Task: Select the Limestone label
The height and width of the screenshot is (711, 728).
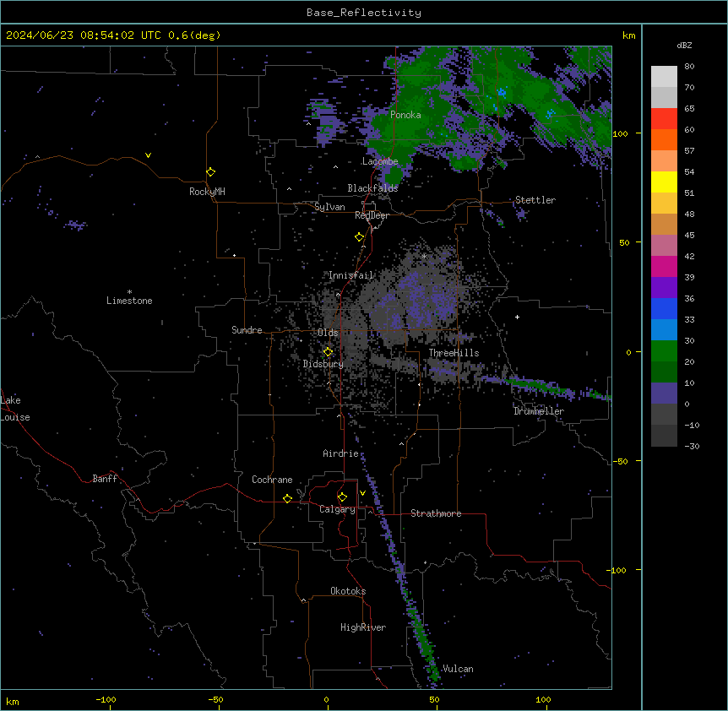Action: [129, 301]
